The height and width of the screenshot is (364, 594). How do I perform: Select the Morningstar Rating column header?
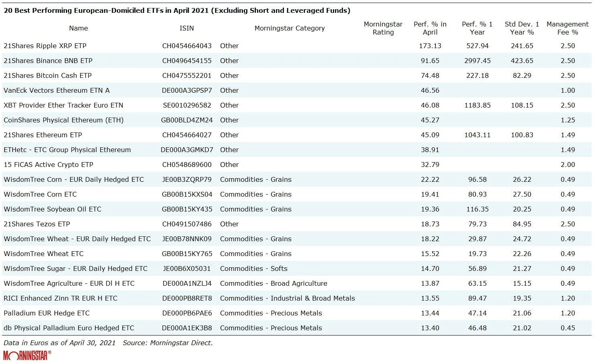tap(383, 28)
